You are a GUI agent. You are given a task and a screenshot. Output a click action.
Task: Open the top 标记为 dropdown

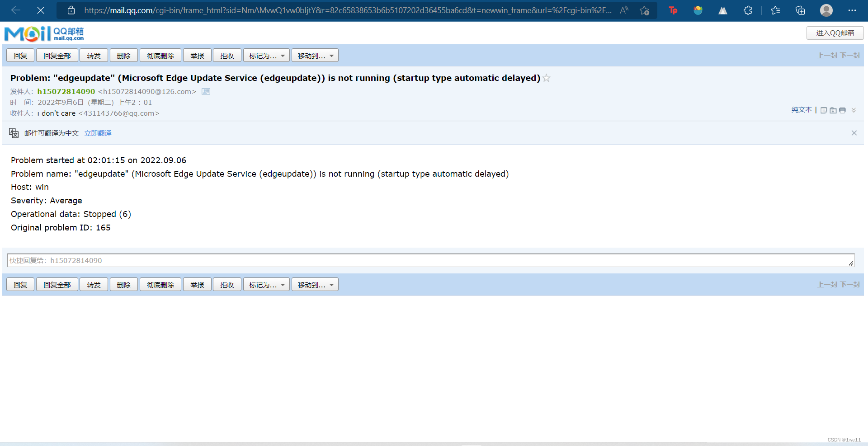pos(266,56)
